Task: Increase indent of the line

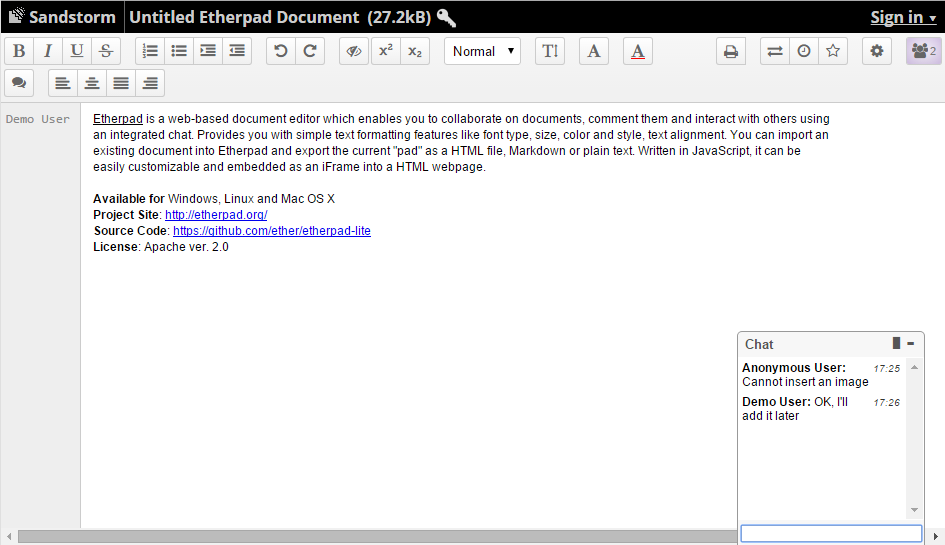Action: coord(208,51)
